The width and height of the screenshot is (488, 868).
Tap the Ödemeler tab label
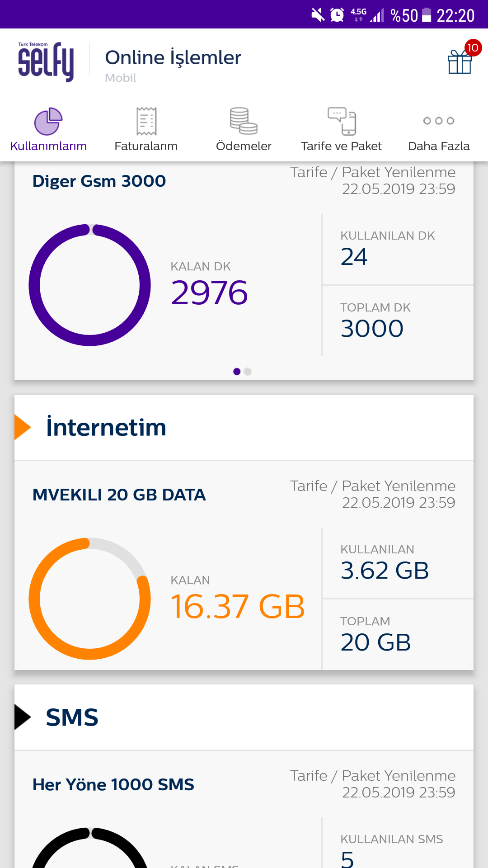244,146
